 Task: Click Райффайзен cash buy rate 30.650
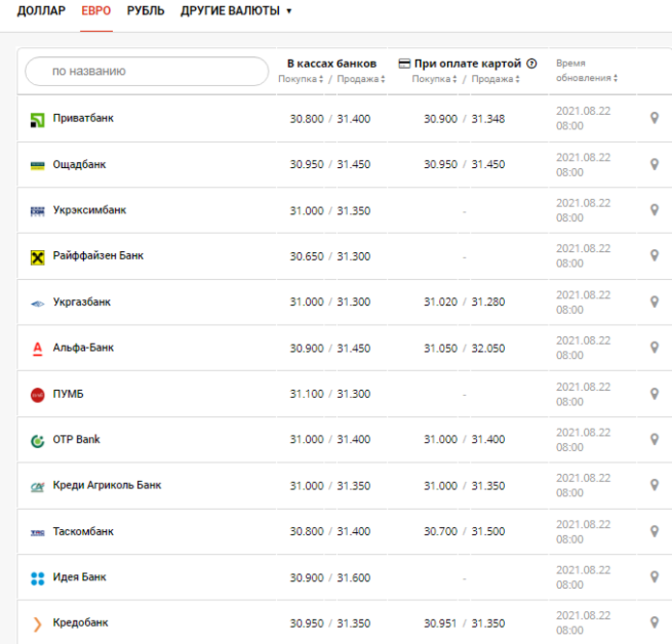(x=306, y=256)
